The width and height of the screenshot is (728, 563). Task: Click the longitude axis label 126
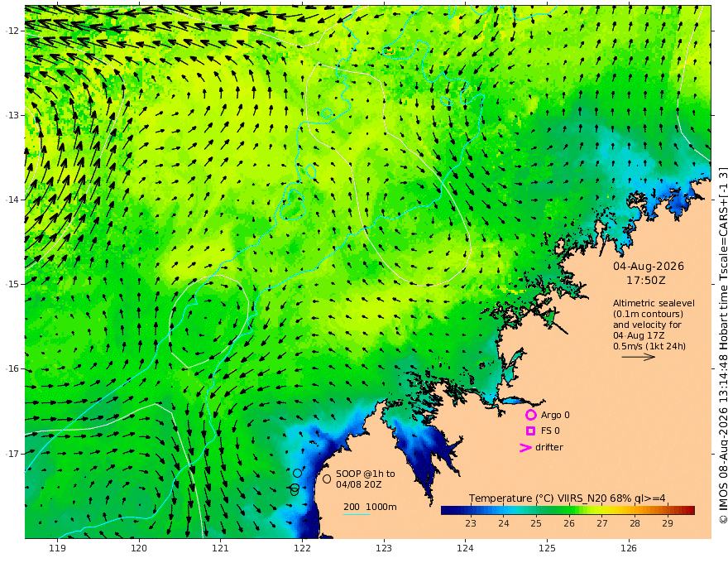coord(629,549)
